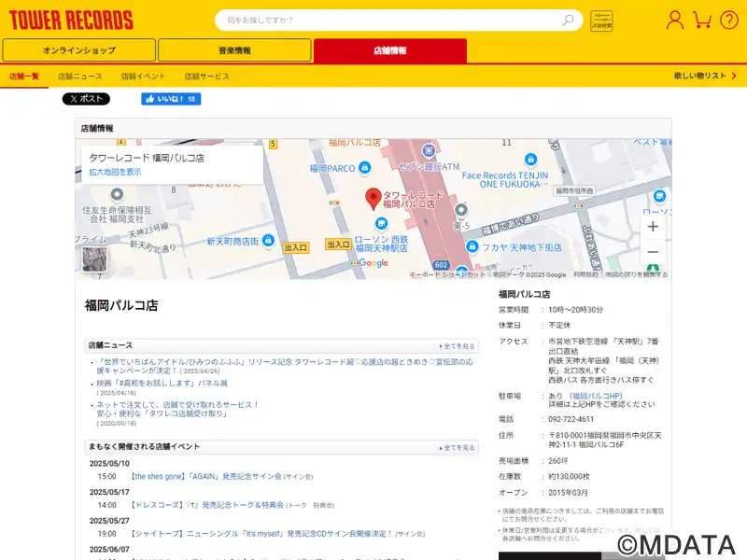Click the X ポスト share button
The width and height of the screenshot is (747, 560).
tap(86, 99)
